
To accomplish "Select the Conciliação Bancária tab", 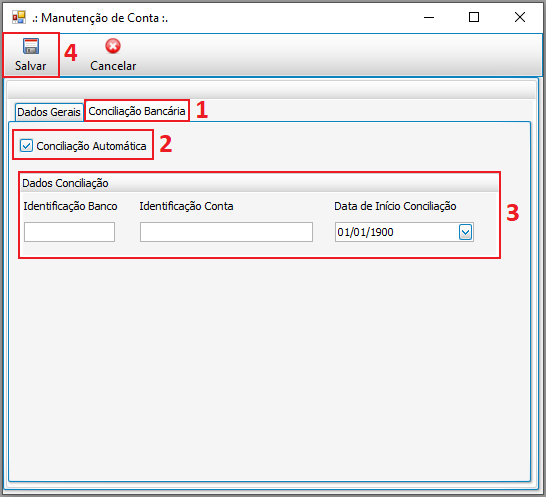I will tap(137, 111).
